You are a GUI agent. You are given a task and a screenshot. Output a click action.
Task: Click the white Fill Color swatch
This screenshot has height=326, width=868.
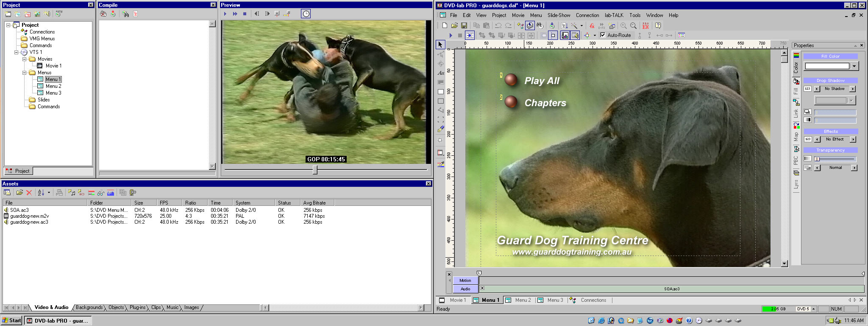tap(827, 66)
